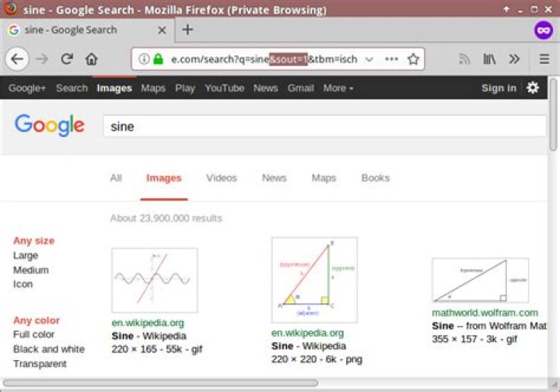Open the sine wave graph thumbnail
The height and width of the screenshot is (392, 560).
pos(155,280)
